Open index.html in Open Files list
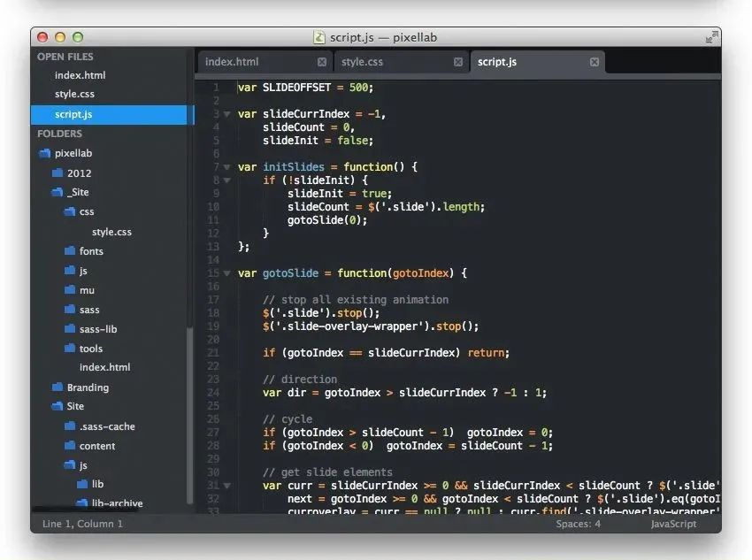The width and height of the screenshot is (752, 560). [81, 75]
